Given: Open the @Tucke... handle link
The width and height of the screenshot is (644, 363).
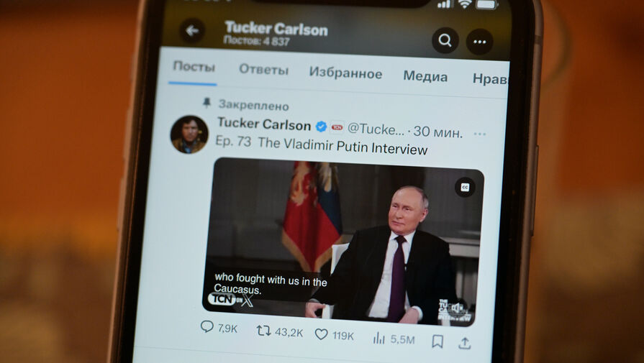Looking at the screenshot, I should coord(376,129).
